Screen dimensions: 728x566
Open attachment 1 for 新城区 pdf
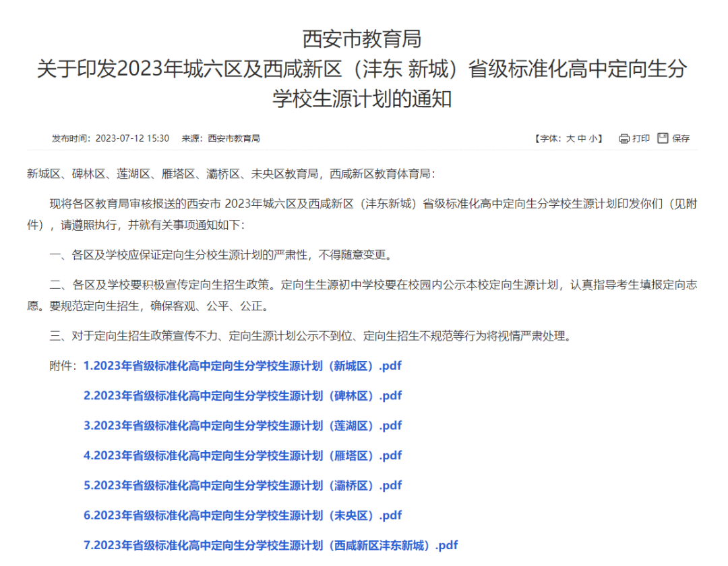click(243, 366)
